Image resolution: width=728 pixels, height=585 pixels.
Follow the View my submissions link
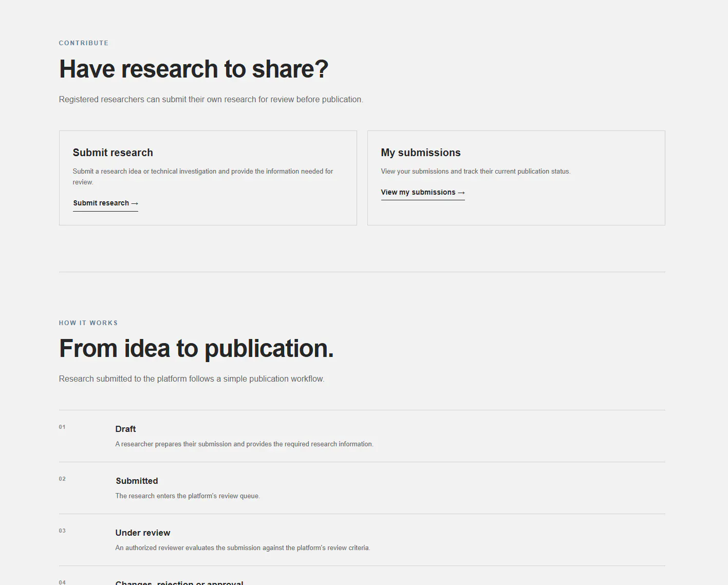(x=423, y=193)
